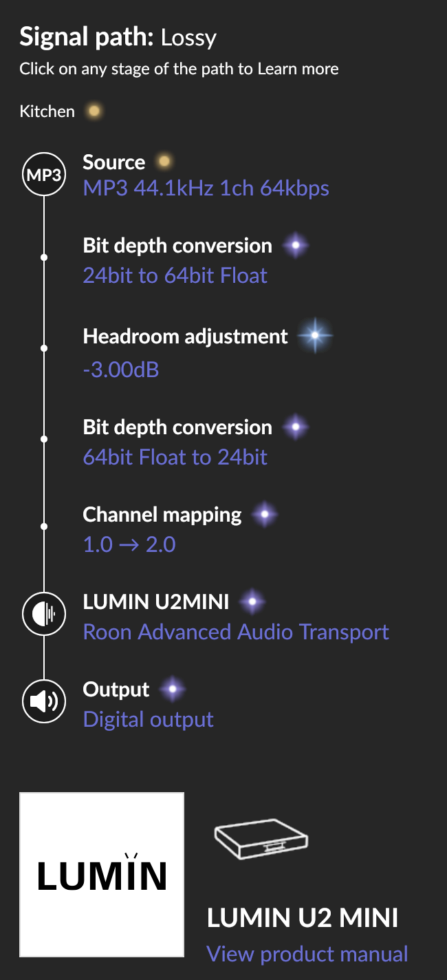This screenshot has height=980, width=447.
Task: Click the yellow quality dot beside Source
Action: tap(164, 162)
